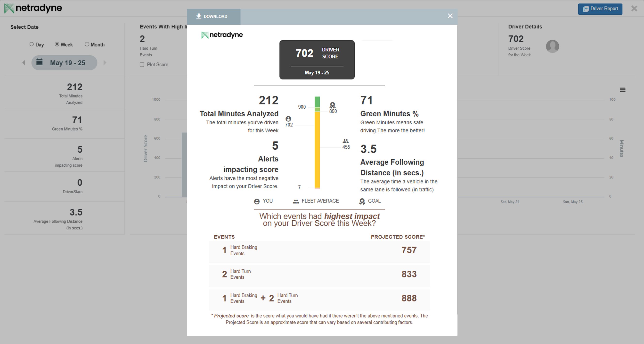Click the YOU person icon in the legend

(257, 202)
